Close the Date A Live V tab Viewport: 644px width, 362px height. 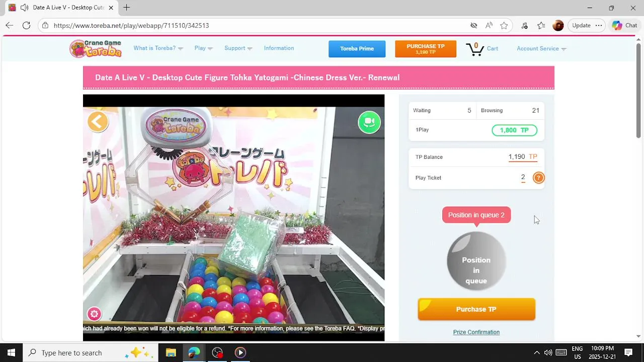pos(111,8)
